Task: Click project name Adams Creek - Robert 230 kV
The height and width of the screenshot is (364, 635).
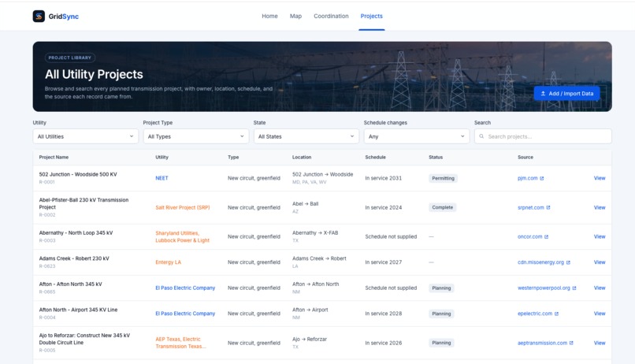Action: (x=74, y=258)
